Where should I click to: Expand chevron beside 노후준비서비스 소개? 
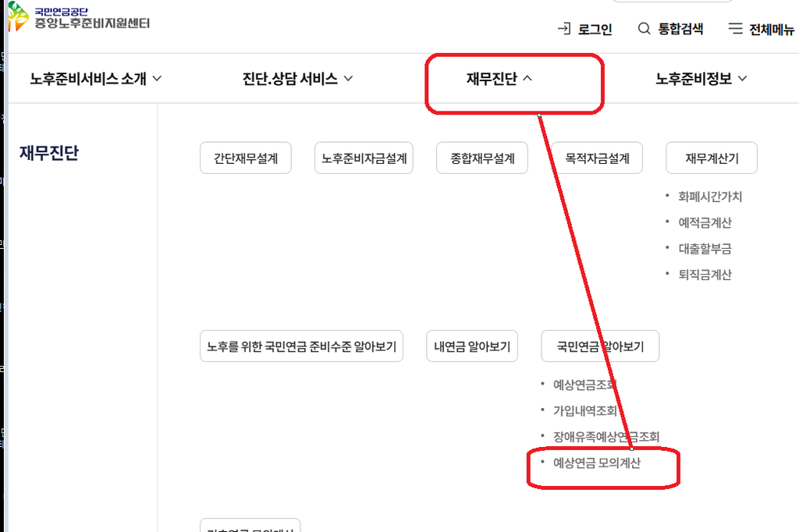click(x=157, y=79)
